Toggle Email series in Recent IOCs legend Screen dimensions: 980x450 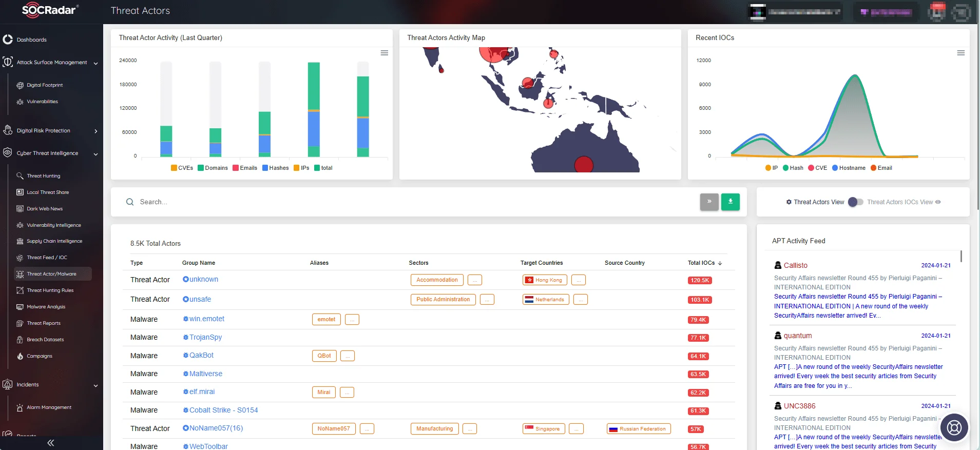[881, 168]
